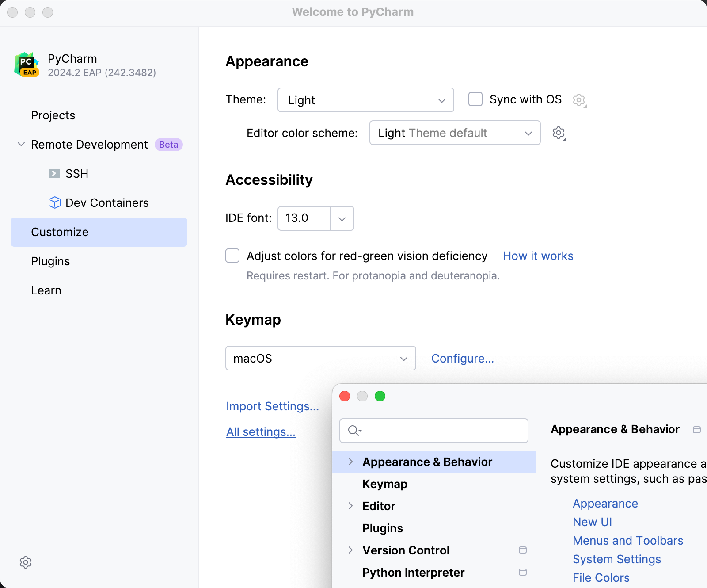This screenshot has width=707, height=588.
Task: Click the gear icon next to Sync with OS
Action: (x=579, y=99)
